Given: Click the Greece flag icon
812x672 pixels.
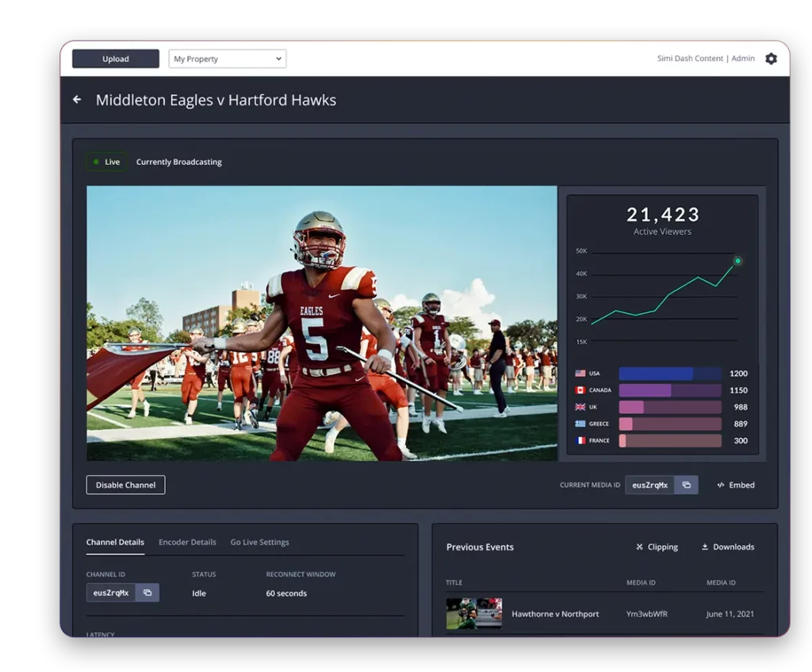Looking at the screenshot, I should click(x=580, y=424).
